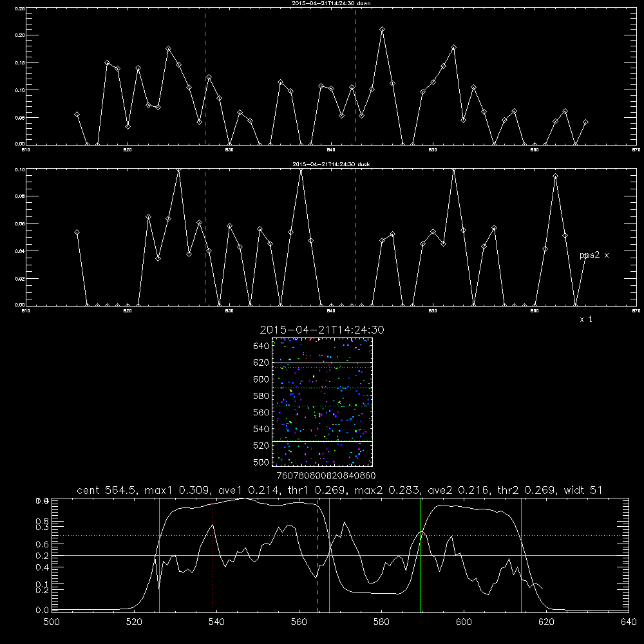The height and width of the screenshot is (644, 644).
Task: Click the dusk plot peak marker near 862
Action: 555,176
